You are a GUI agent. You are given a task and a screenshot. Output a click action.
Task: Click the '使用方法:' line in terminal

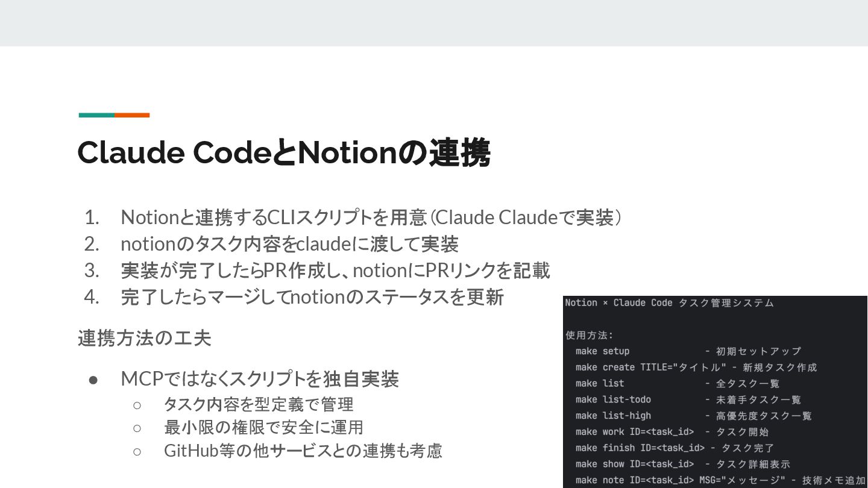tap(589, 335)
